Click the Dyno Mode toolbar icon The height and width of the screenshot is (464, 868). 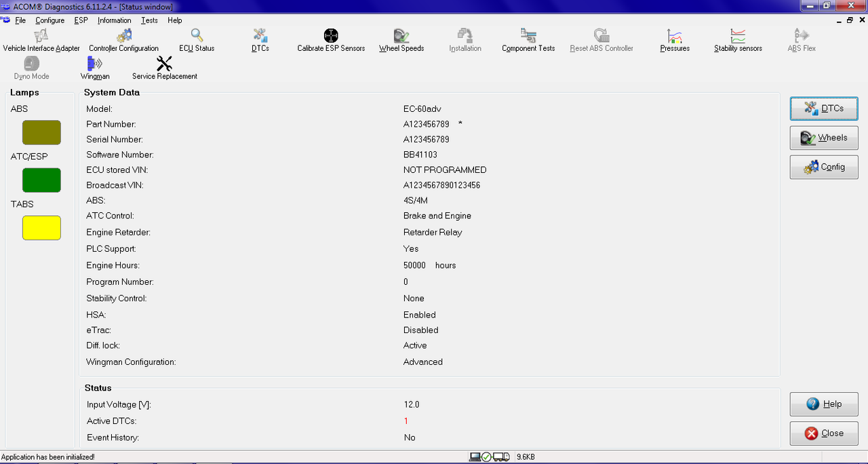(31, 69)
